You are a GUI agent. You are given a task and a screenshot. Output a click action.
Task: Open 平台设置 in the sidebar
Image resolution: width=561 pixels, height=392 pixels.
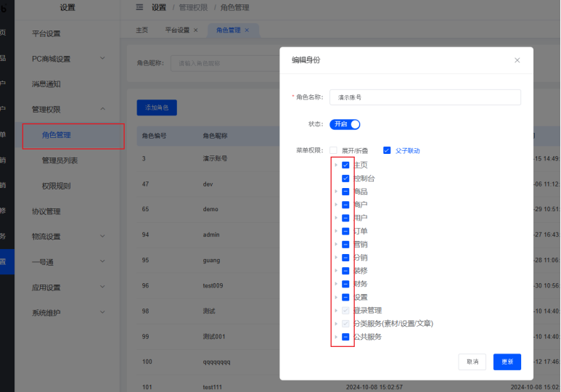point(46,33)
